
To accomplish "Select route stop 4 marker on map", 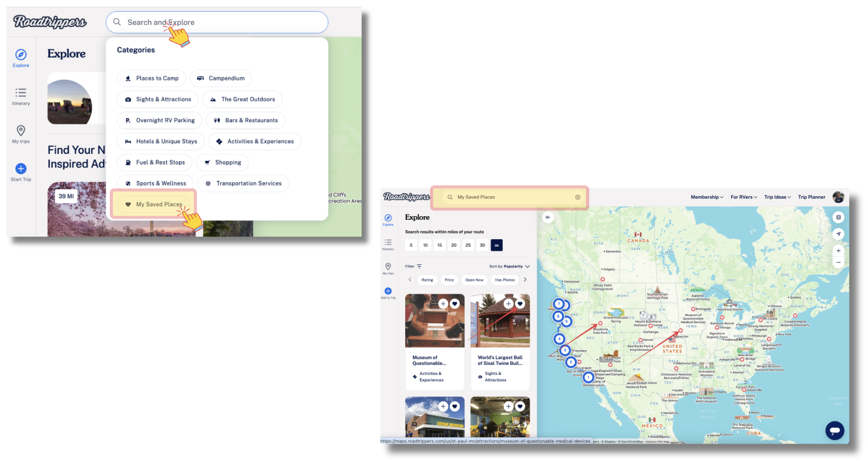I will 560,339.
